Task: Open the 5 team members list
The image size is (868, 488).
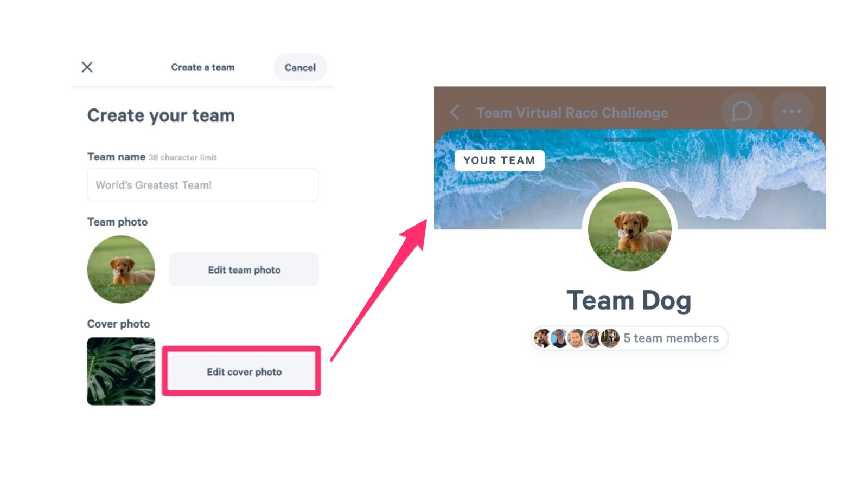Action: [629, 338]
